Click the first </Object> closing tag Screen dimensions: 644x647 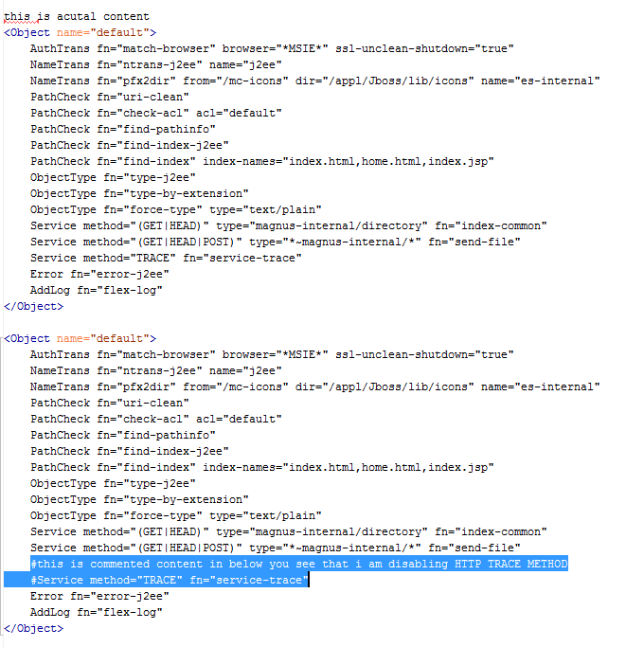tap(33, 307)
